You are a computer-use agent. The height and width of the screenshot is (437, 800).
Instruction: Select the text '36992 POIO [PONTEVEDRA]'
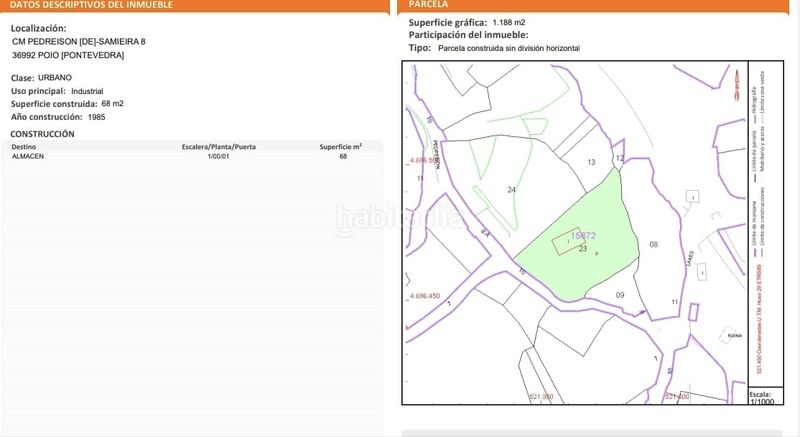click(x=68, y=55)
